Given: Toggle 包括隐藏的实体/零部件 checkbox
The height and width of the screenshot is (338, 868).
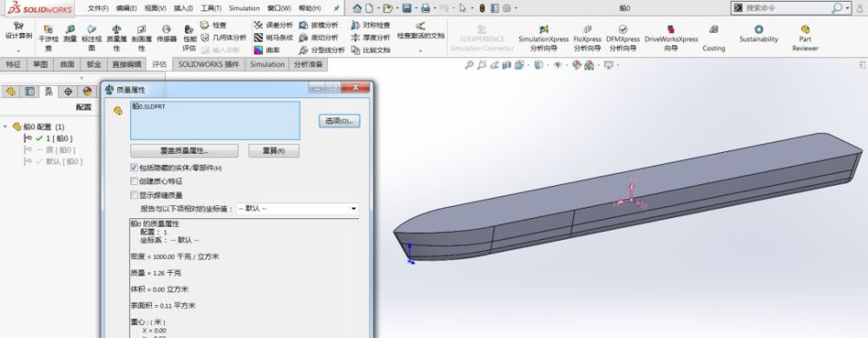Looking at the screenshot, I should tap(134, 168).
